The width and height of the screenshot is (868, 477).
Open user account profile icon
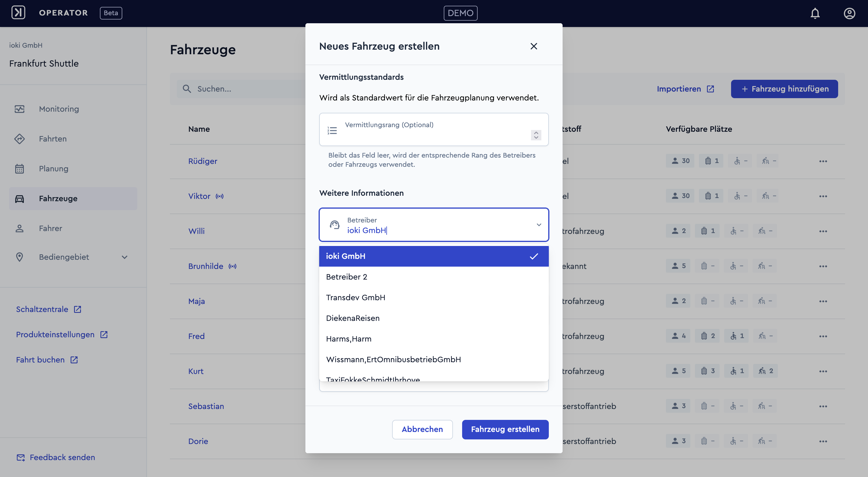(849, 13)
